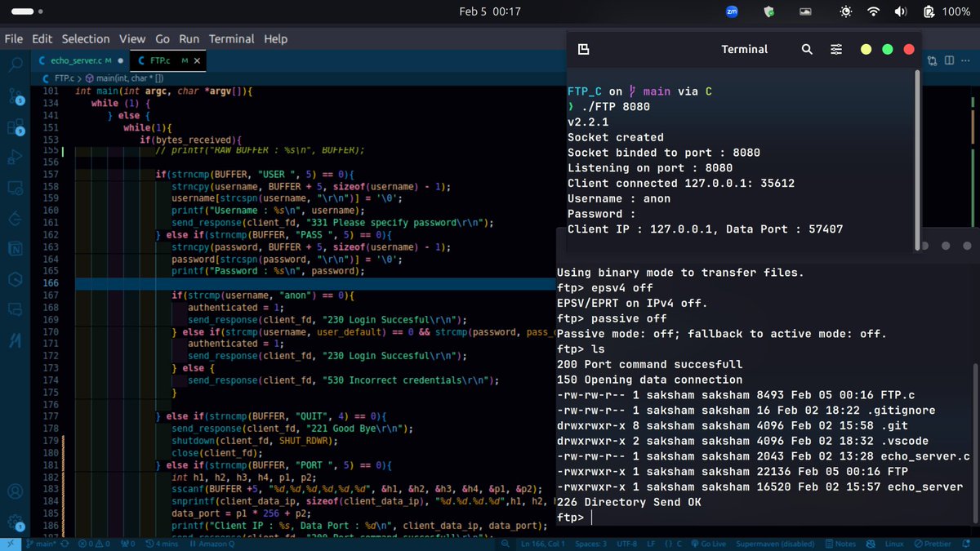Open the night light indicator in top bar
The width and height of the screenshot is (980, 551).
pyautogui.click(x=845, y=11)
